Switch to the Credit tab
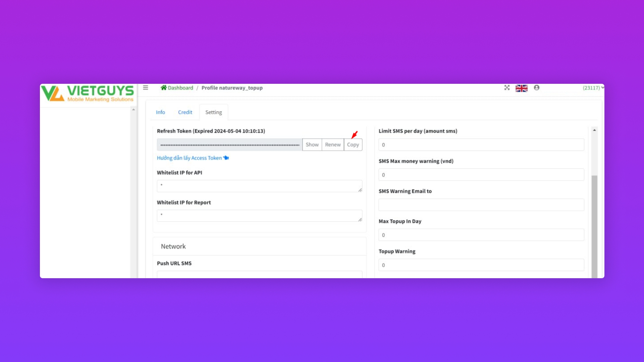Viewport: 644px width, 362px height. (185, 112)
